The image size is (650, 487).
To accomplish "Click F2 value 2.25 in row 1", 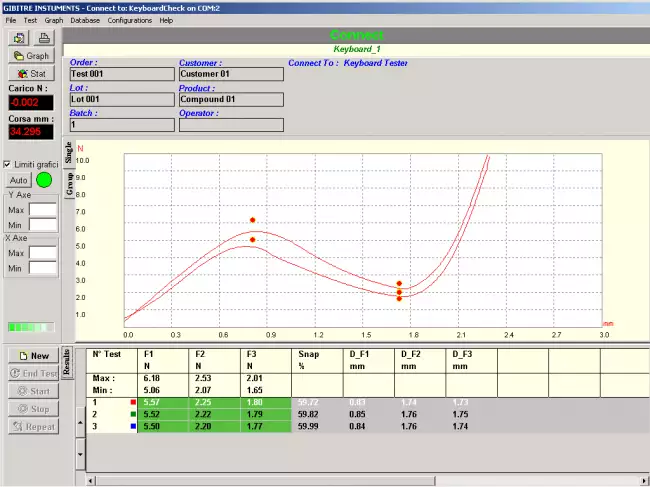I will [x=203, y=402].
